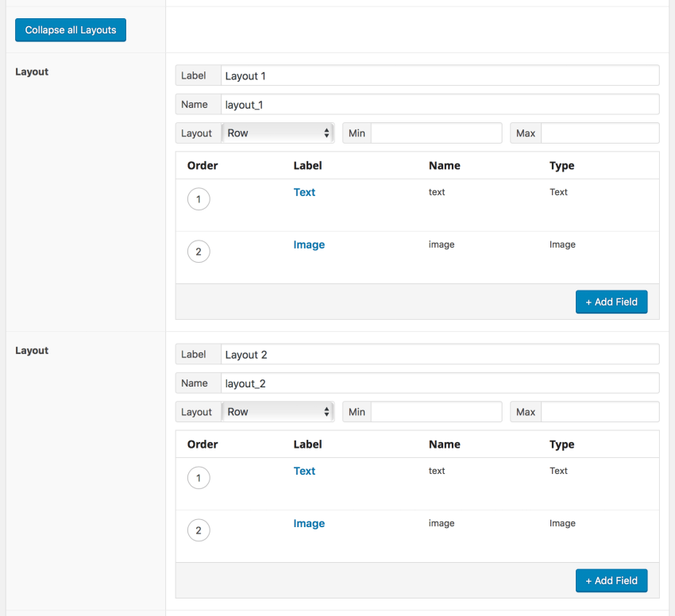Focus the Min field of Layout 2
Image resolution: width=675 pixels, height=616 pixels.
click(x=437, y=411)
